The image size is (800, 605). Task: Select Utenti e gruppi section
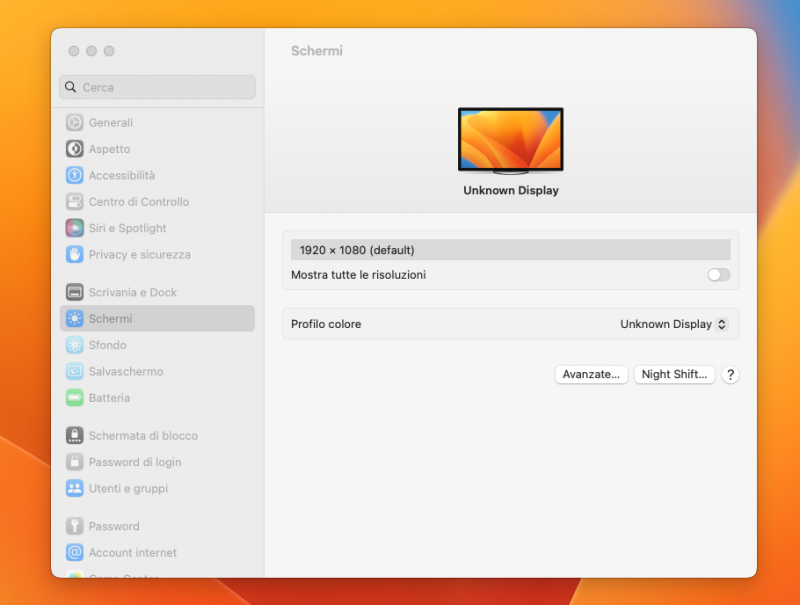(x=157, y=489)
